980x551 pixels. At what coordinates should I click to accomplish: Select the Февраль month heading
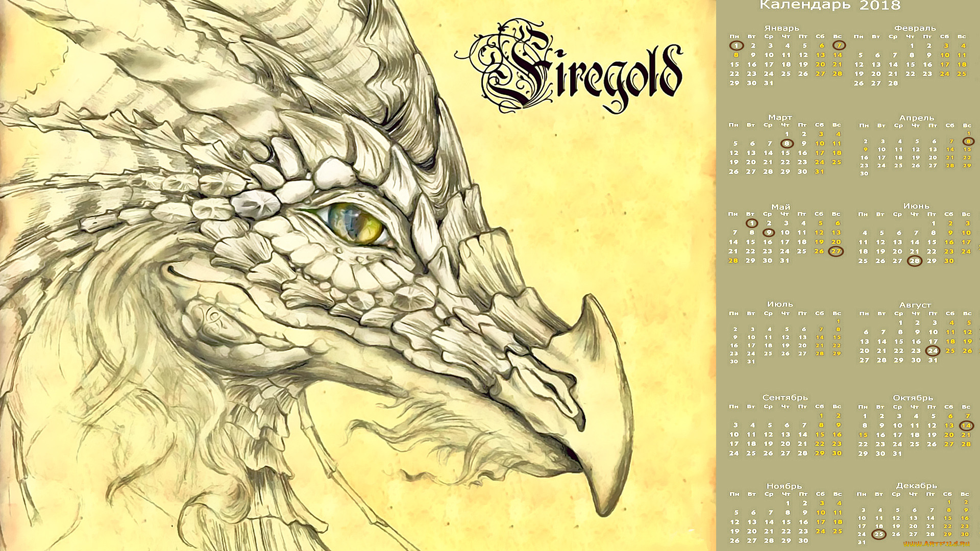pos(915,28)
